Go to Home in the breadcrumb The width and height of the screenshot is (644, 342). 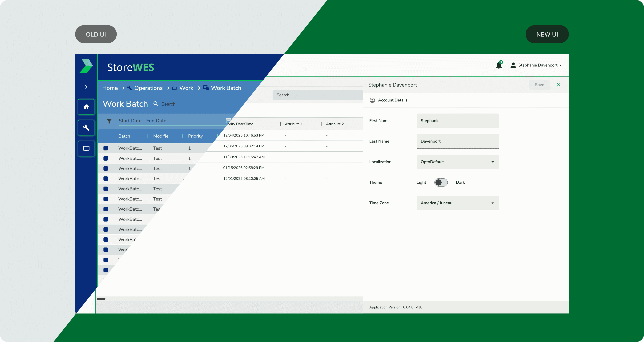tap(110, 88)
